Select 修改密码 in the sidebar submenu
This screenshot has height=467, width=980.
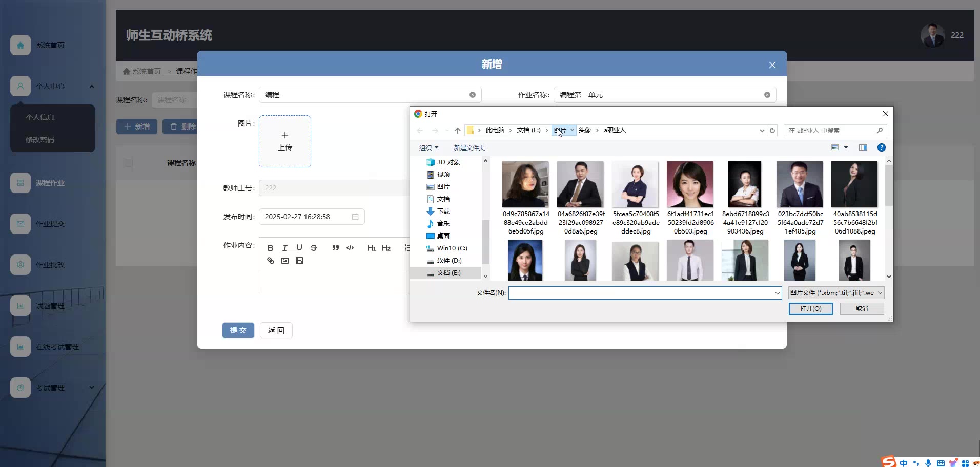40,140
